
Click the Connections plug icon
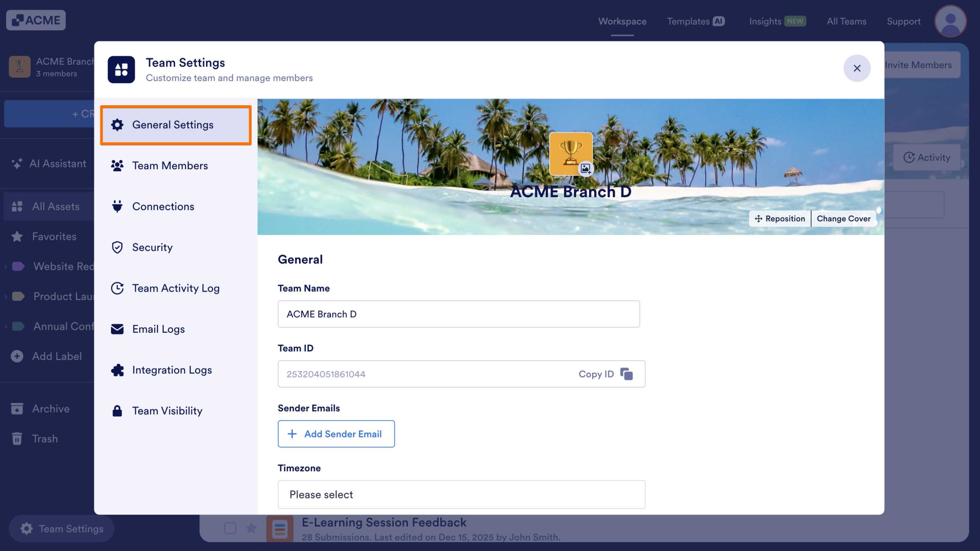coord(117,206)
